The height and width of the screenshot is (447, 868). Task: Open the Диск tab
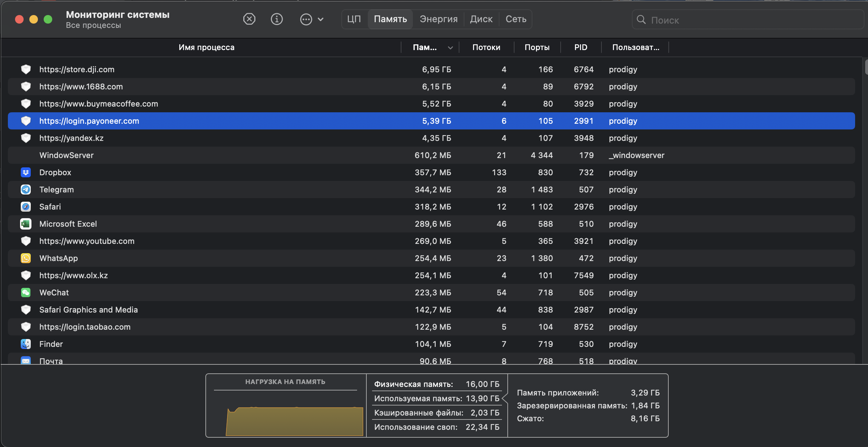click(x=481, y=19)
